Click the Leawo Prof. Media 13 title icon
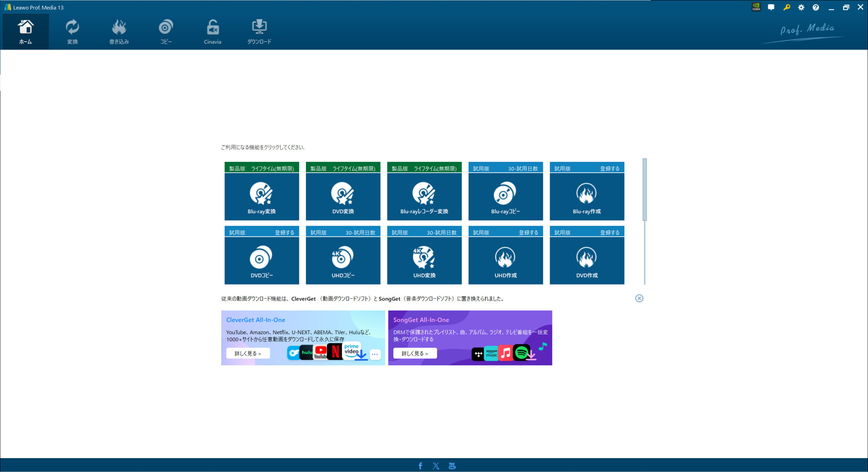 (7, 7)
